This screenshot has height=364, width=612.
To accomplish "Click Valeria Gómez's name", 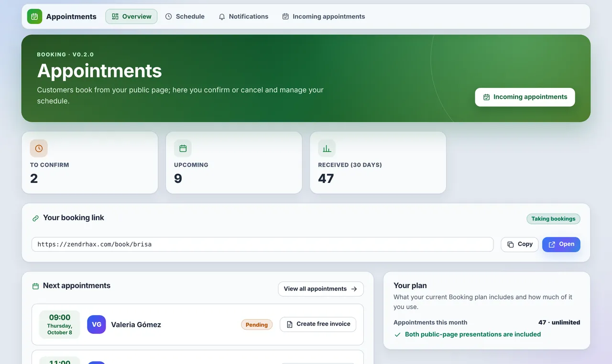I will (136, 325).
